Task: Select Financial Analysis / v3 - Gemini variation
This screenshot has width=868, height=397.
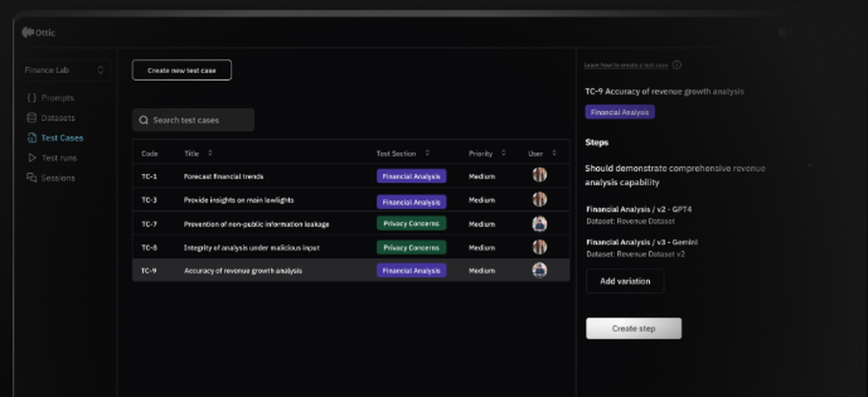Action: pyautogui.click(x=642, y=242)
